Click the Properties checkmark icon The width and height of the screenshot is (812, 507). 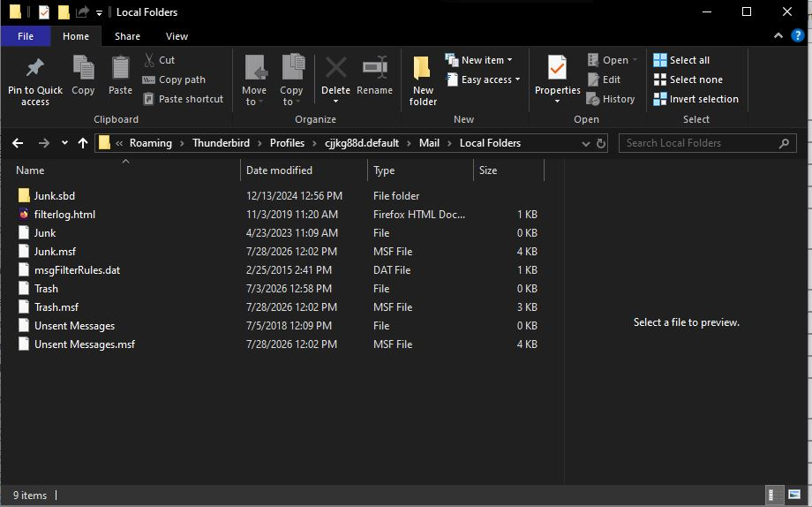tap(557, 68)
